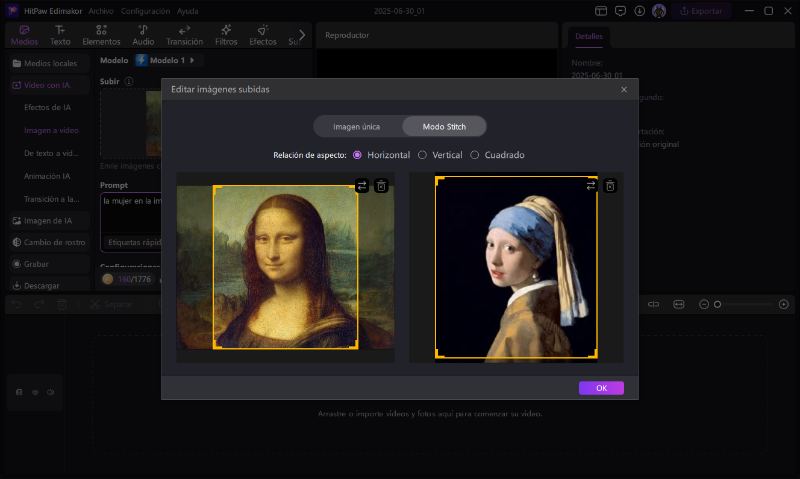
Task: Open Etiquetas rápidas in the prompt box
Action: pos(133,242)
